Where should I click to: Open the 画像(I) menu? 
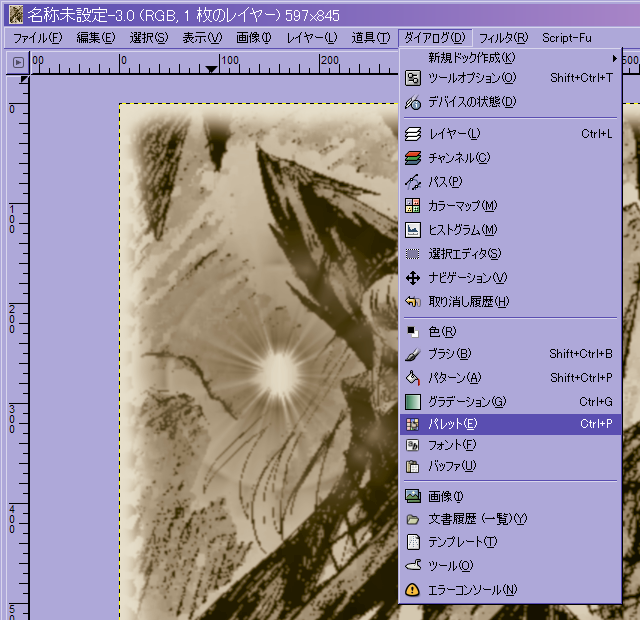[253, 38]
